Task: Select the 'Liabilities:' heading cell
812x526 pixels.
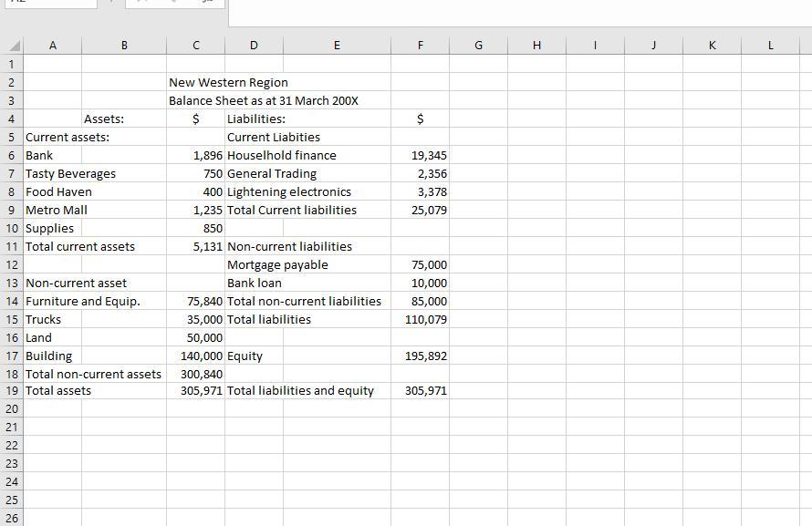Action: click(254, 119)
